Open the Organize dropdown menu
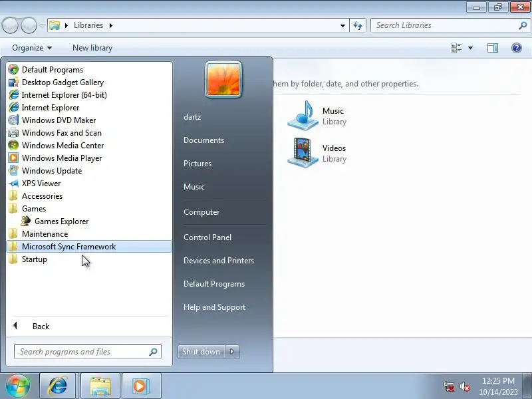This screenshot has height=399, width=532. click(x=32, y=48)
